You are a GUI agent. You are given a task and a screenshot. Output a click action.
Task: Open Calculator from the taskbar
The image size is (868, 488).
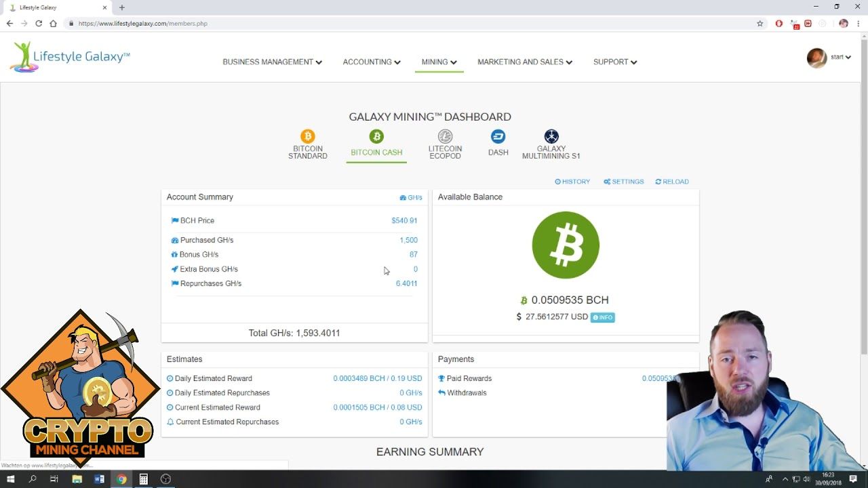[x=143, y=479]
